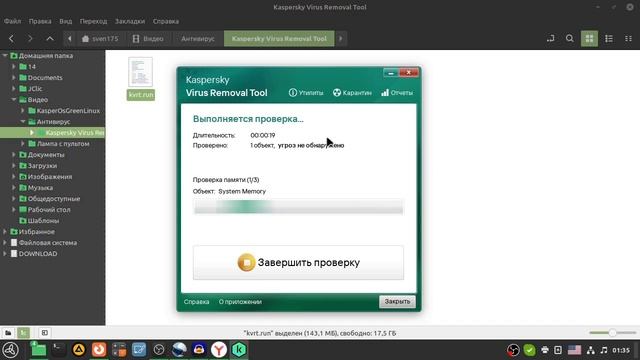Click the Yandex Browser taskbar icon
Viewport: 640px width, 360px height.
pyautogui.click(x=219, y=350)
